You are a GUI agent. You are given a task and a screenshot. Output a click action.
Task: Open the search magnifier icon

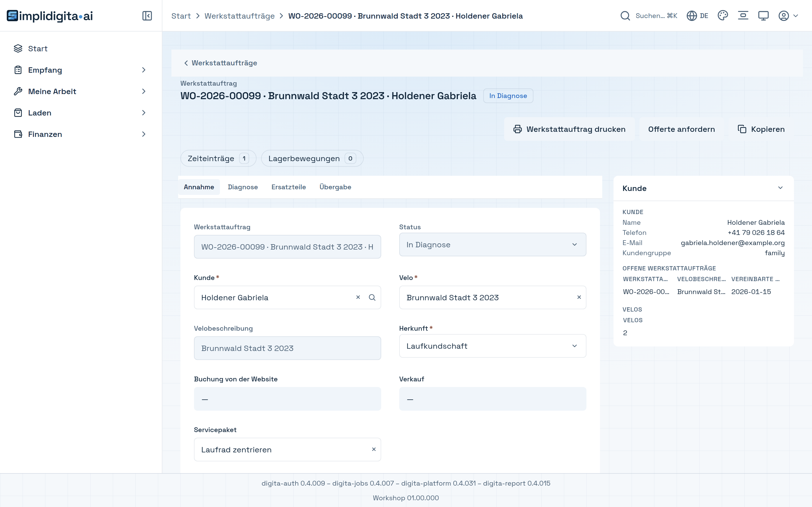click(x=625, y=16)
